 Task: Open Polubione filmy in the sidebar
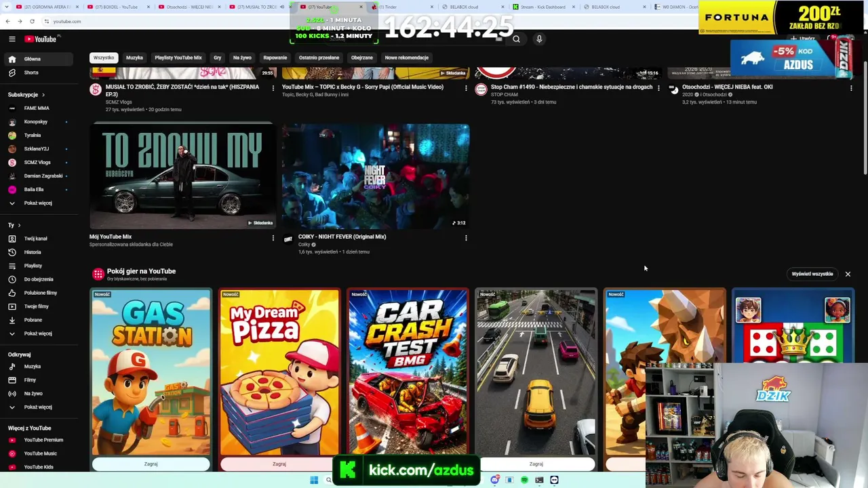[x=37, y=293]
